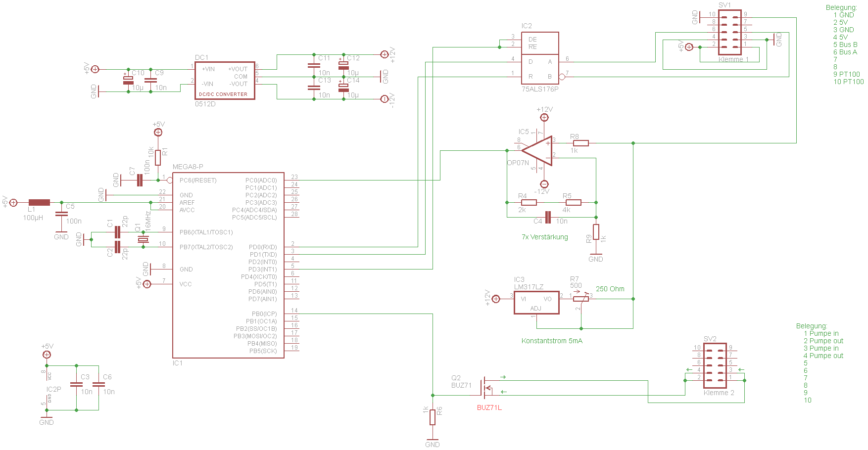
Task: Select the MEGA8-P microcontroller body
Action: click(x=228, y=265)
